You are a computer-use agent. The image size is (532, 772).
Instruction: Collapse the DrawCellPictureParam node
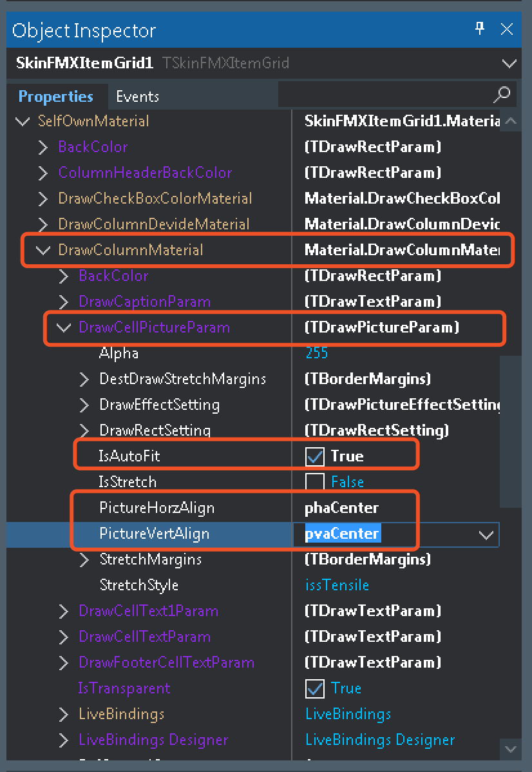click(64, 327)
